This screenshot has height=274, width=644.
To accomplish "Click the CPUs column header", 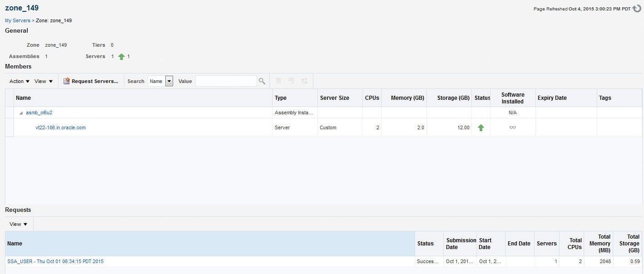I will pyautogui.click(x=372, y=98).
